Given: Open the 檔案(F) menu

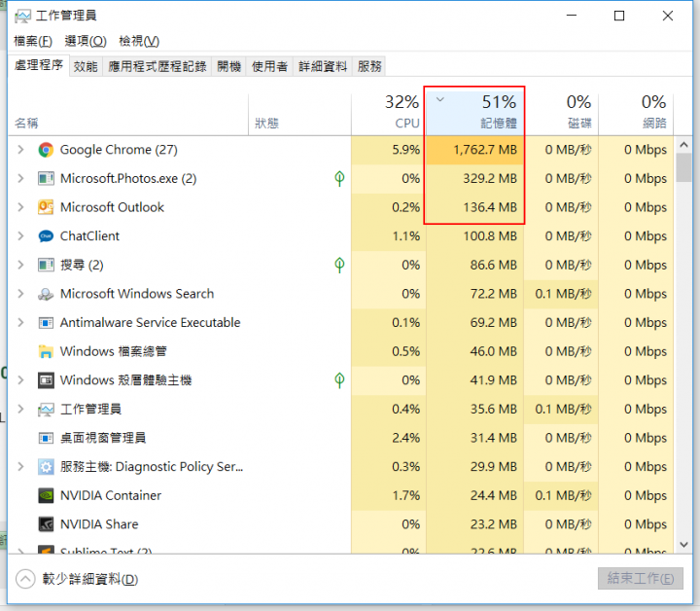Looking at the screenshot, I should (33, 41).
